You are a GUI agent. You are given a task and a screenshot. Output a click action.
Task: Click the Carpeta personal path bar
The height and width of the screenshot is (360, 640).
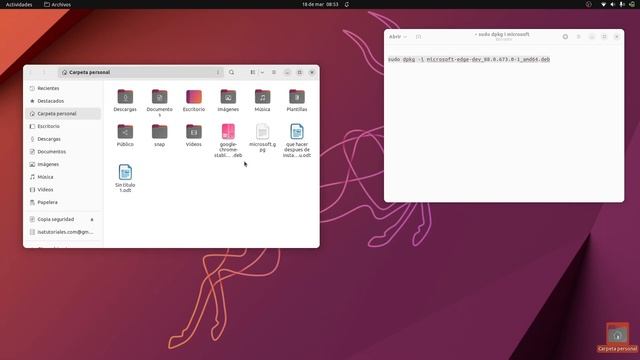[141, 72]
